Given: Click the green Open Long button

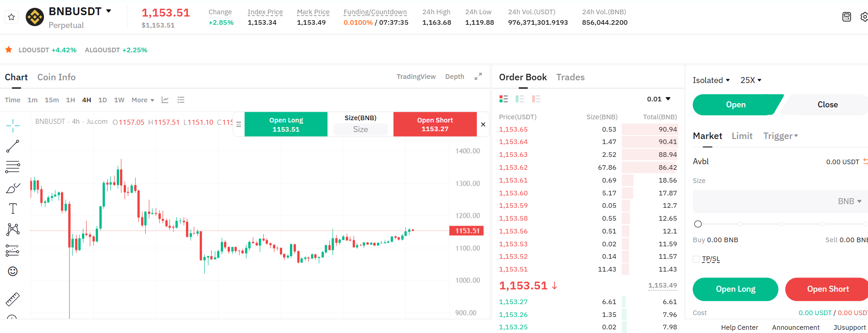Looking at the screenshot, I should pos(735,289).
